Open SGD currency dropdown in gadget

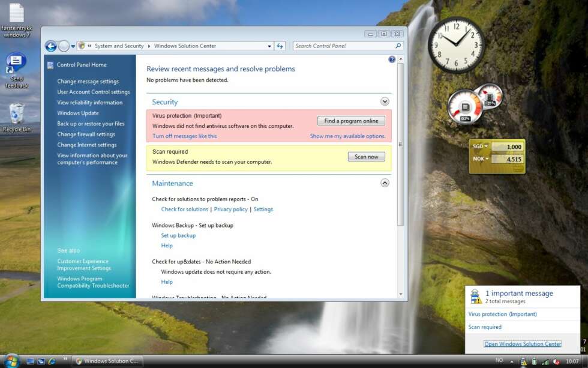click(x=480, y=146)
